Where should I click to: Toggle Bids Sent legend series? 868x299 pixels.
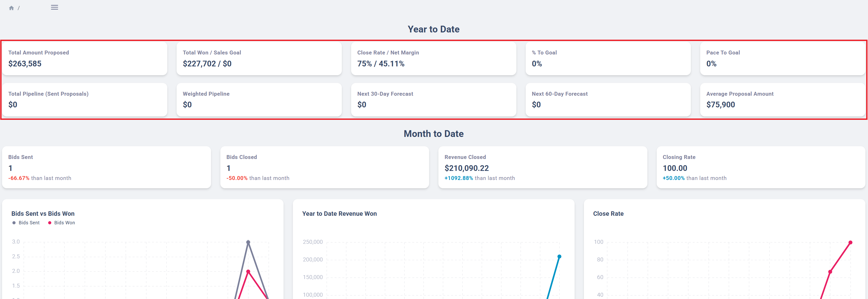click(26, 223)
